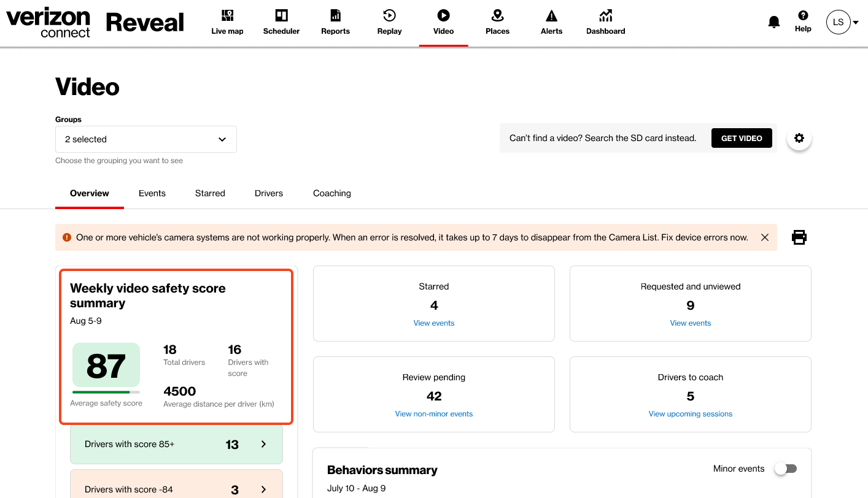Click the 4500 average distance value
The height and width of the screenshot is (498, 868).
coord(179,391)
